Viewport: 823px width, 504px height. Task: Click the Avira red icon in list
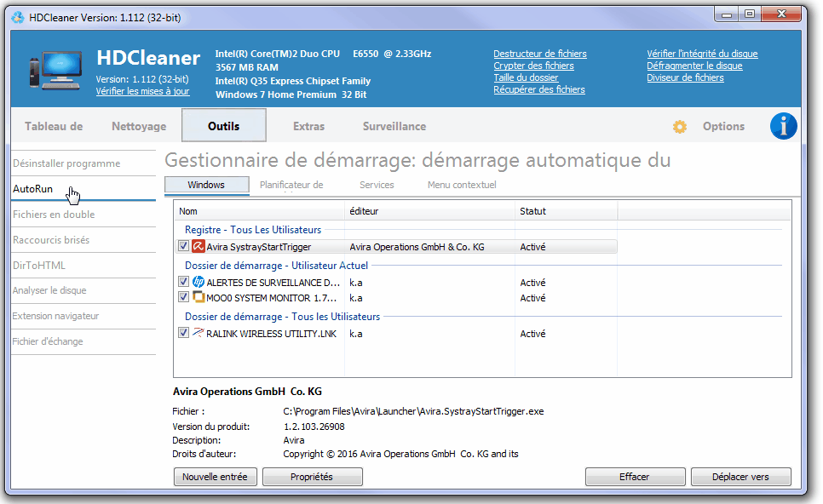pyautogui.click(x=198, y=247)
